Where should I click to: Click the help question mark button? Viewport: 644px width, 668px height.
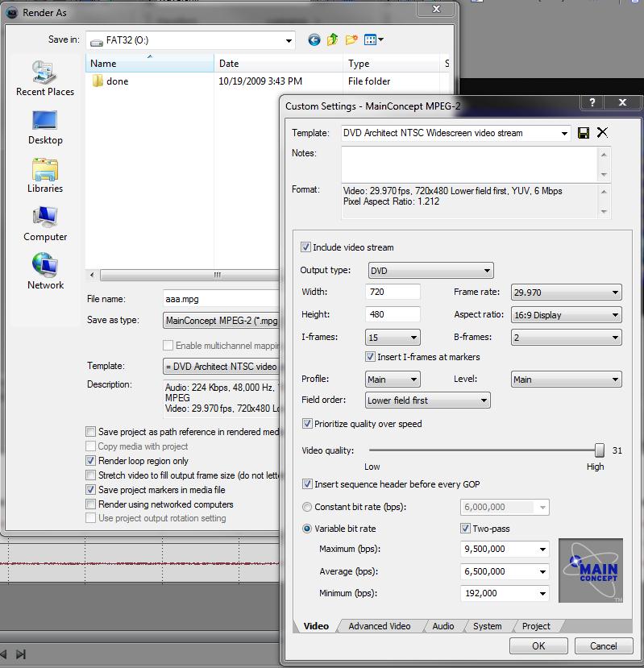click(x=592, y=102)
